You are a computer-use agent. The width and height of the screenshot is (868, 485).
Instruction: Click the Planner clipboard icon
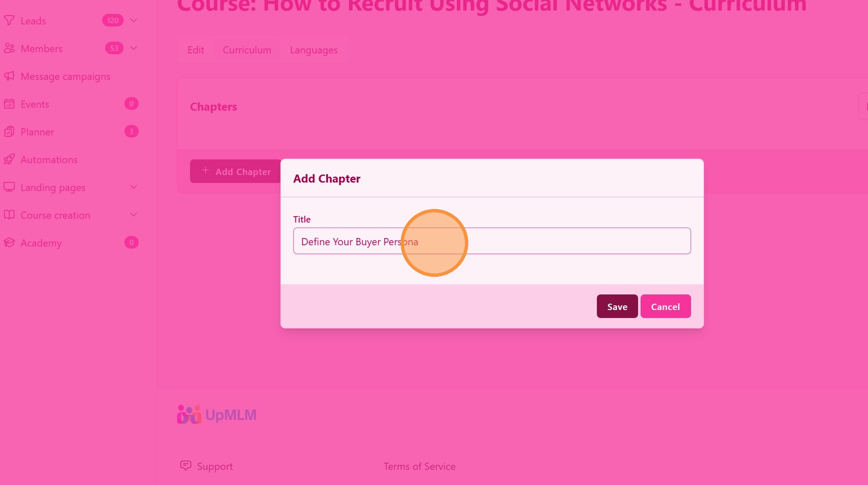click(x=9, y=132)
